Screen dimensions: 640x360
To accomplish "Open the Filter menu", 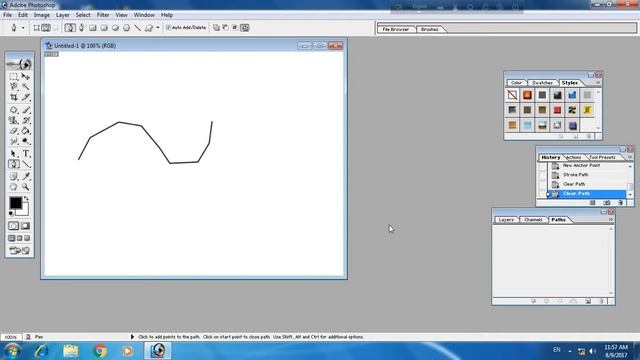I will [103, 15].
